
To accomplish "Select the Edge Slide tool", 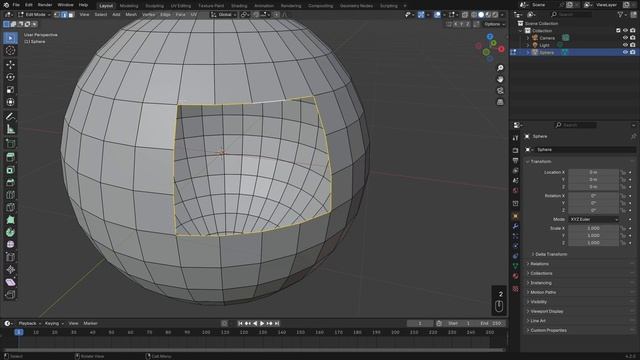I will coord(10,257).
